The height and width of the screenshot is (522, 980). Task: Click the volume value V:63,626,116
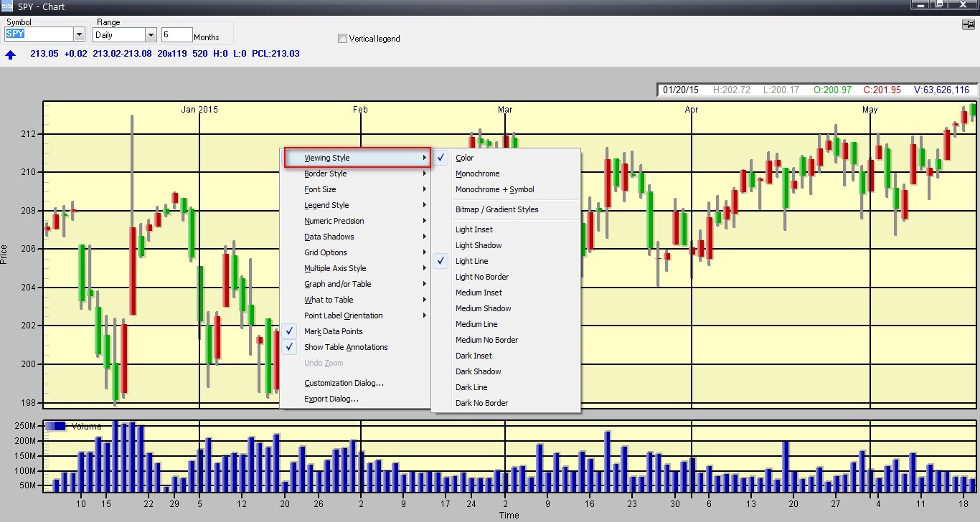tap(942, 90)
